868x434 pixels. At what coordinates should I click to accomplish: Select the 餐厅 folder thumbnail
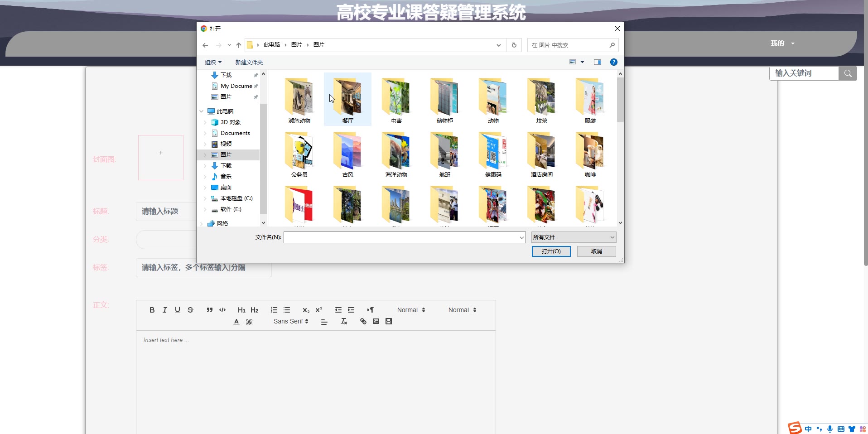347,99
